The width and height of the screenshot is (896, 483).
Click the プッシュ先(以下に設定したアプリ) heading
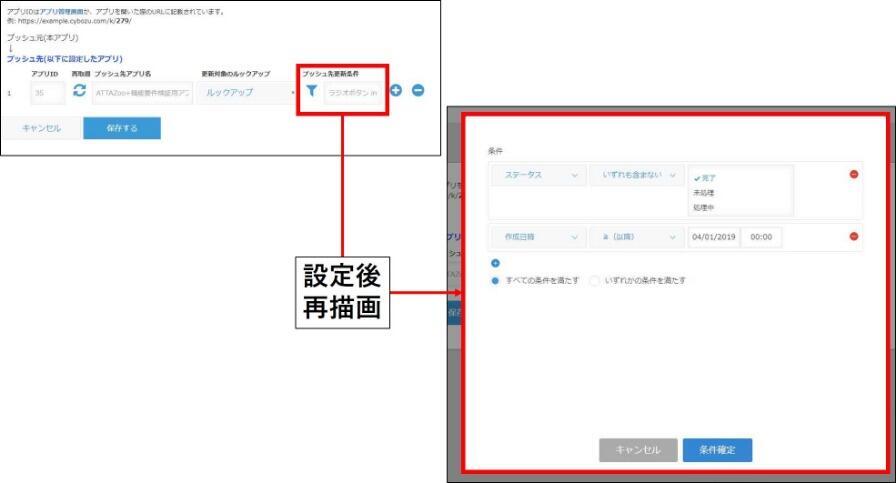pyautogui.click(x=65, y=59)
